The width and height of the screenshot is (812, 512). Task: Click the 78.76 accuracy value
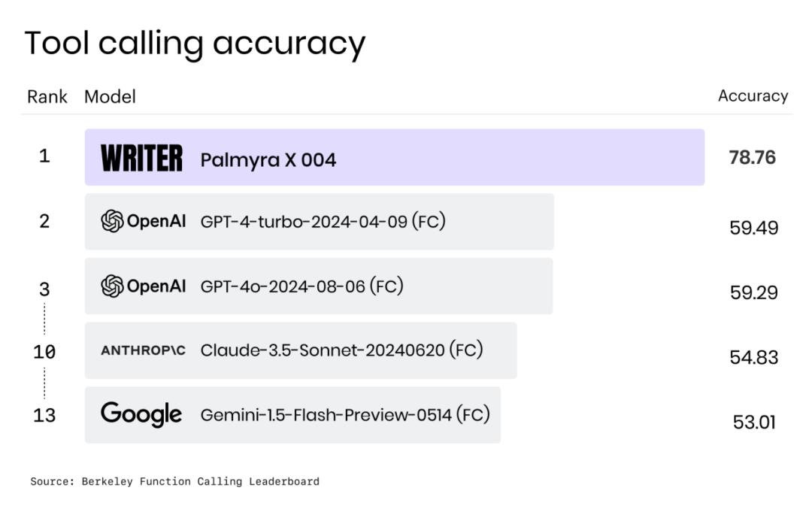(752, 158)
